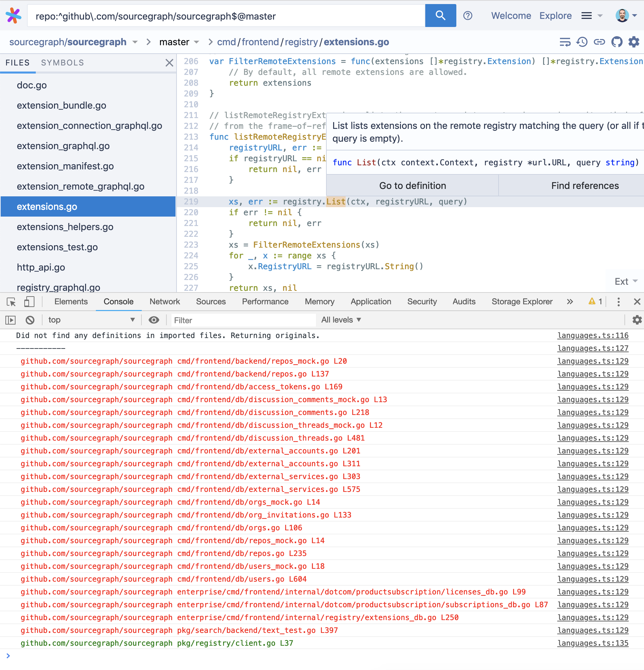Open repository settings gear icon

(634, 42)
